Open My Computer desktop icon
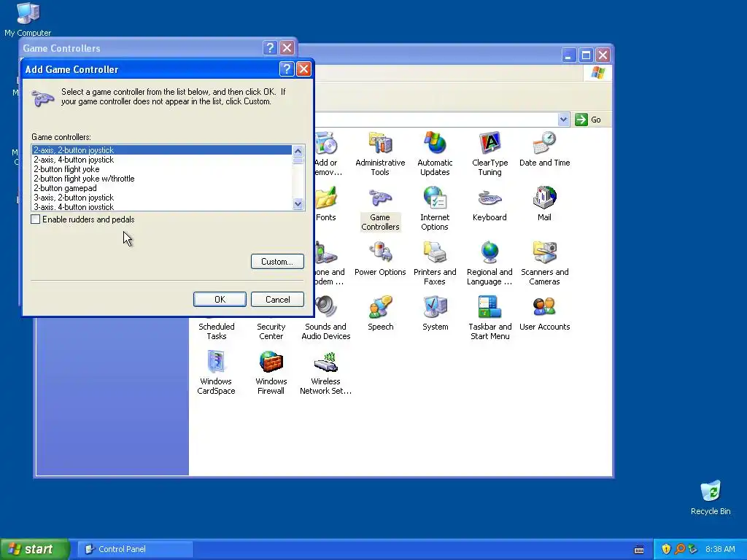Viewport: 747px width, 560px height. pyautogui.click(x=28, y=20)
